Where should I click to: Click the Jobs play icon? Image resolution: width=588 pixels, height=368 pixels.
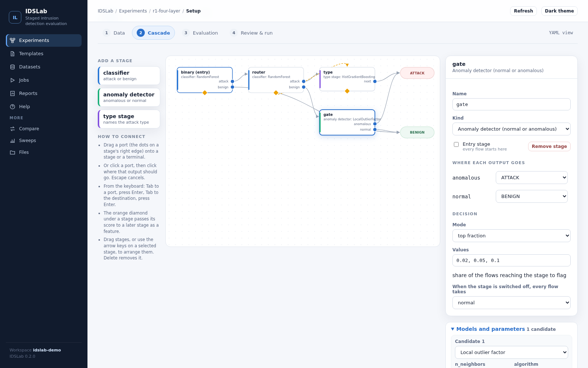pos(12,80)
